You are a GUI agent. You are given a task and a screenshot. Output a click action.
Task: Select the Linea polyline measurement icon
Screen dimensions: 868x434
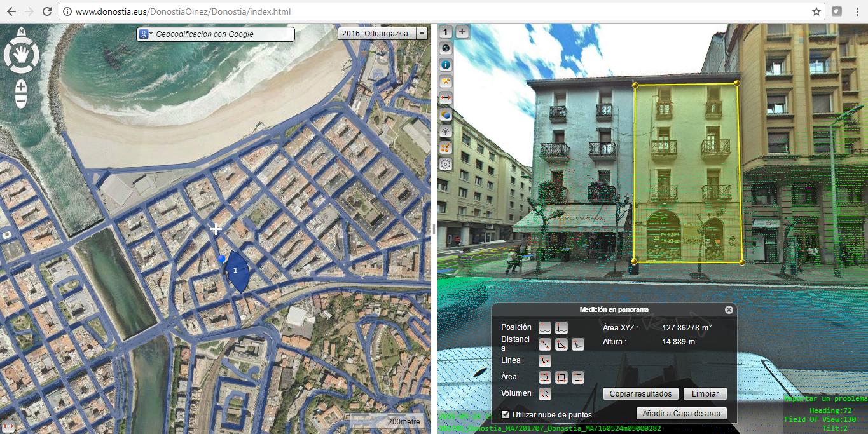545,361
